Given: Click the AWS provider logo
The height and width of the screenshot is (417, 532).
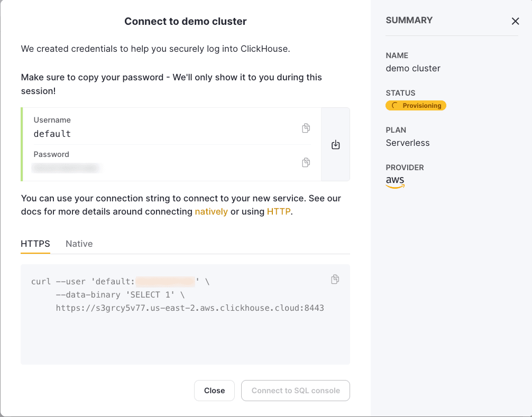Looking at the screenshot, I should [x=395, y=182].
